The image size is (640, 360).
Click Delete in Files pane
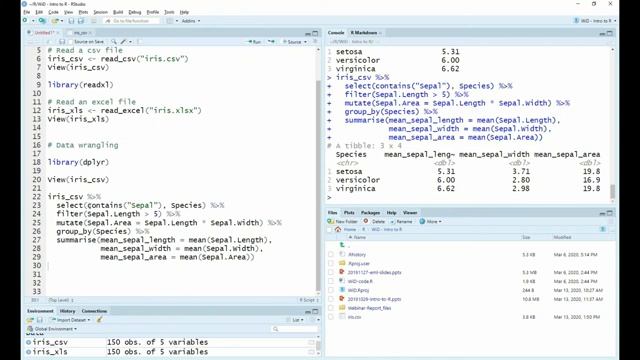374,222
